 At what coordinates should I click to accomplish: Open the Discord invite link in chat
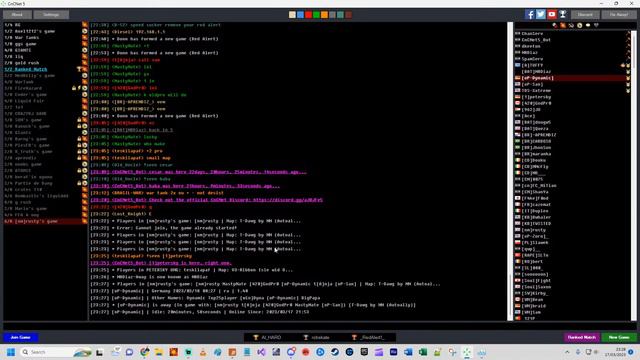point(288,200)
